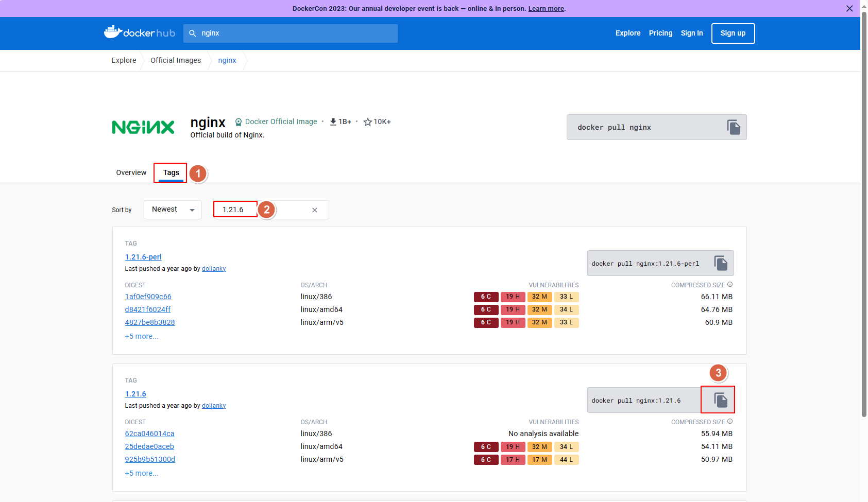Viewport: 868px width, 502px height.
Task: Click the docker pull nginx:1.21.6-perl command text
Action: pyautogui.click(x=645, y=264)
